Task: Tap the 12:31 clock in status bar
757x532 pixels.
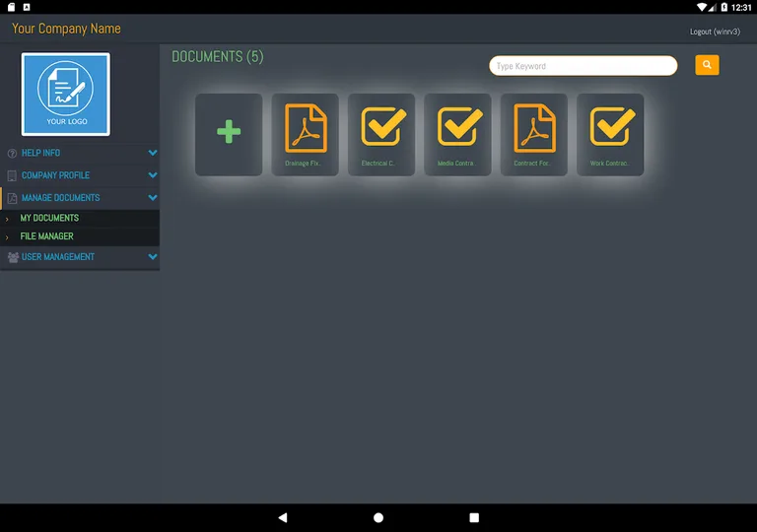Action: coord(741,7)
